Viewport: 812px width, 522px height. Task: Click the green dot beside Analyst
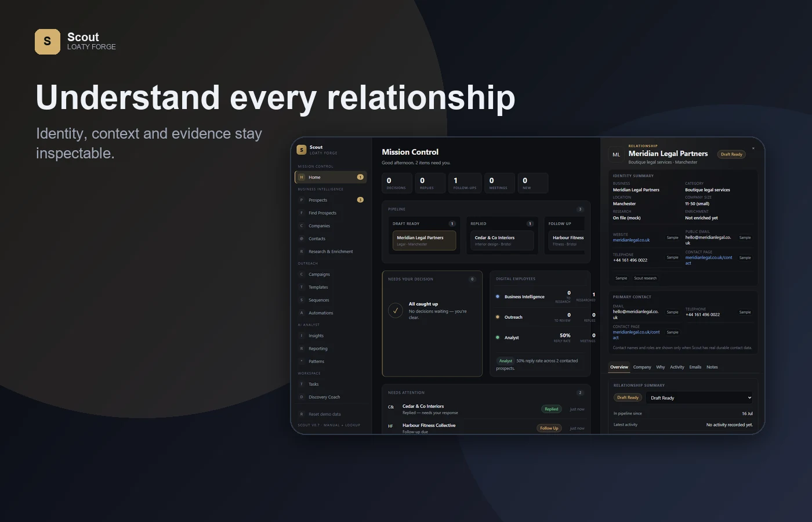click(498, 338)
